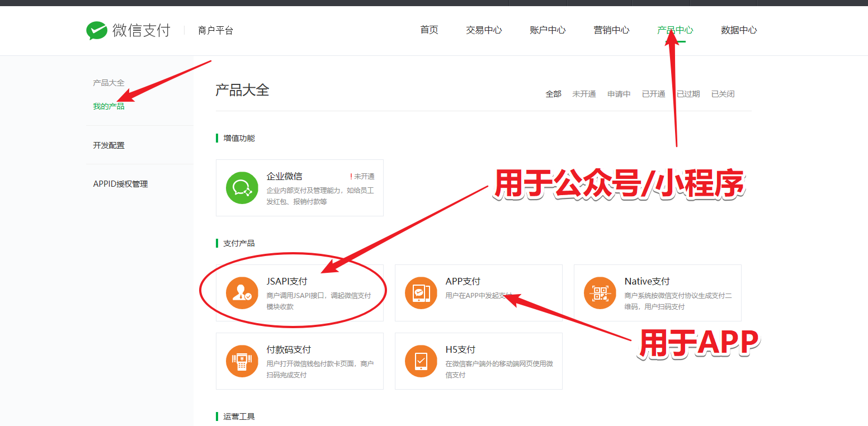Screen dimensions: 868x426
Task: Click the 付款码支付 card description text
Action: [320, 369]
